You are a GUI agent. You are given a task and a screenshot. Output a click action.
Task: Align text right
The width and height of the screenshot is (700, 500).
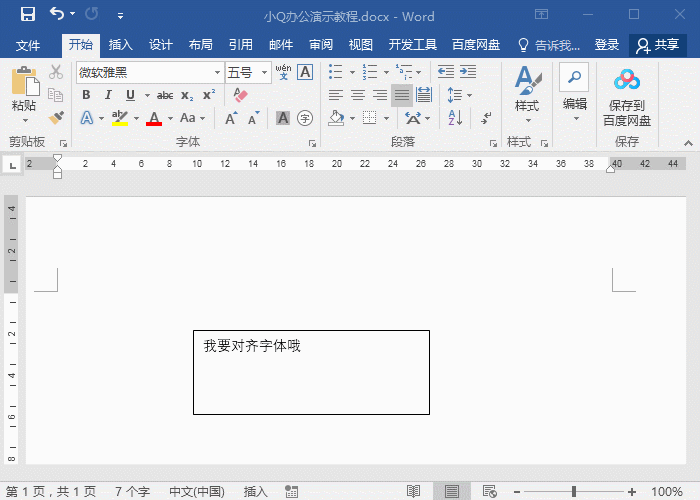tap(380, 95)
